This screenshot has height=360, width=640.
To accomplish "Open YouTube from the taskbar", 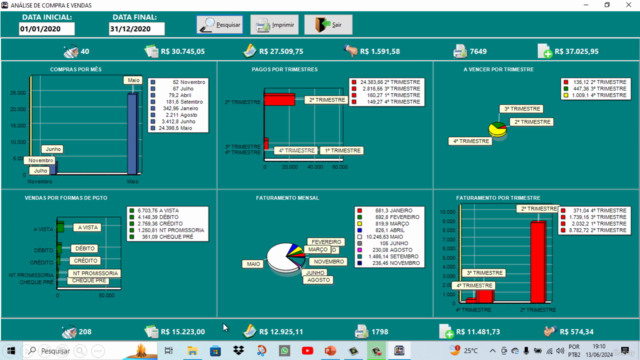I will click(307, 351).
